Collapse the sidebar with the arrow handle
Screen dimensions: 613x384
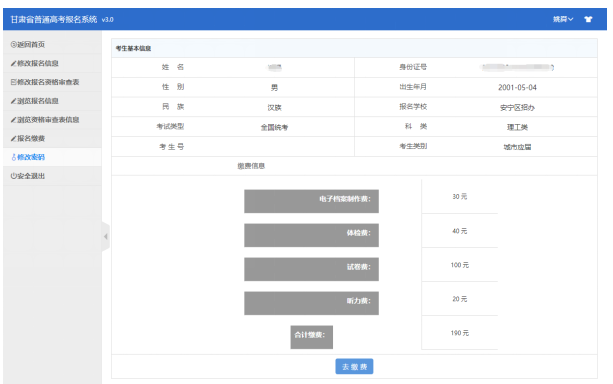tap(106, 237)
